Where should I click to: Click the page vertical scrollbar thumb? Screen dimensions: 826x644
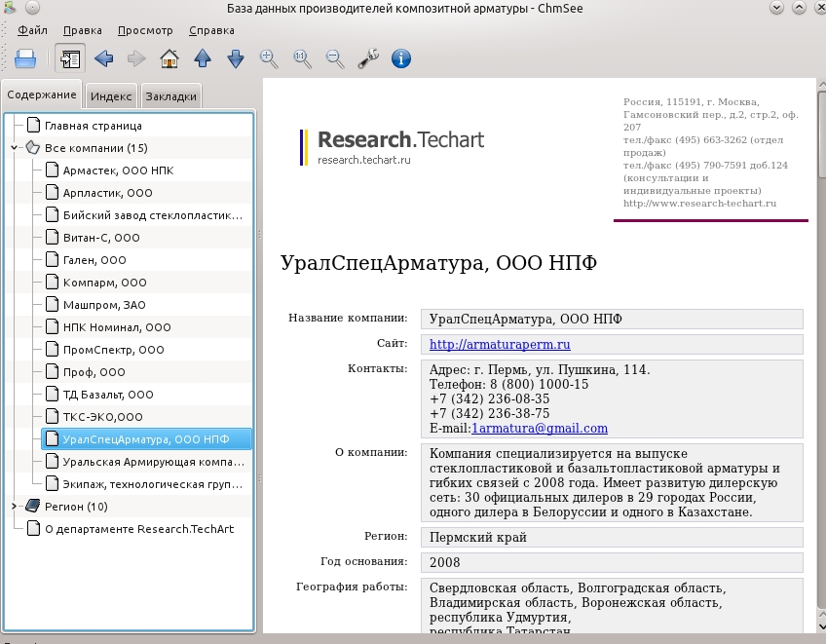coord(821,134)
